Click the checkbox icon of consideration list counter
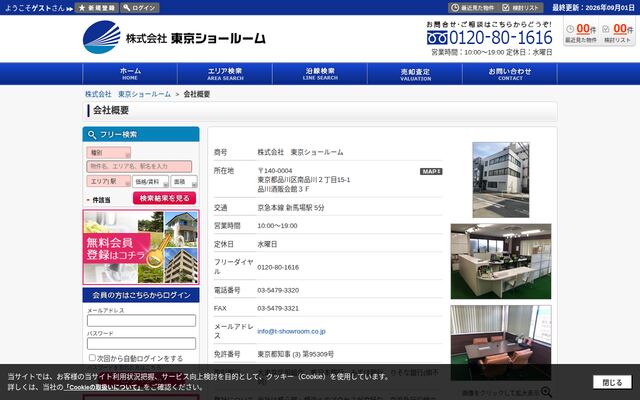This screenshot has height=400, width=640. 606,29
